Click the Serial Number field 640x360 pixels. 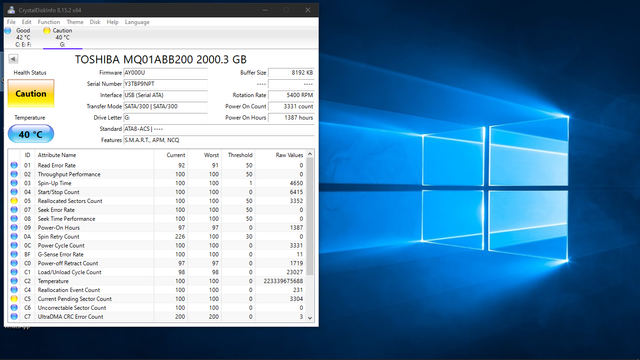(165, 84)
